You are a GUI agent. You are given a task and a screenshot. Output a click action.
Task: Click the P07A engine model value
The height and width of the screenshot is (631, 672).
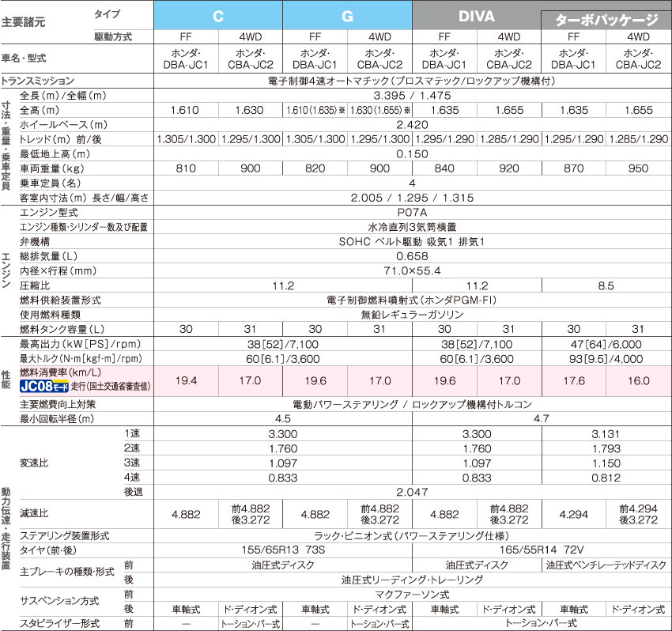[x=412, y=213]
